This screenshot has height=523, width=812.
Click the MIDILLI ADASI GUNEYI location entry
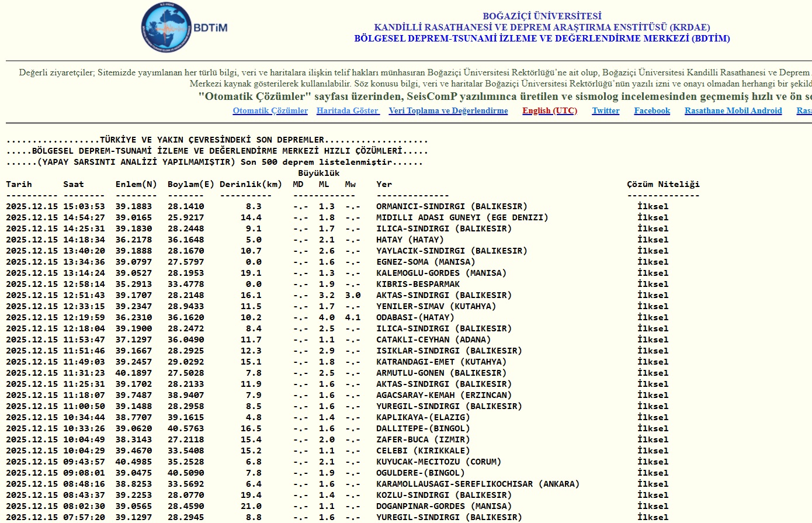(x=461, y=217)
